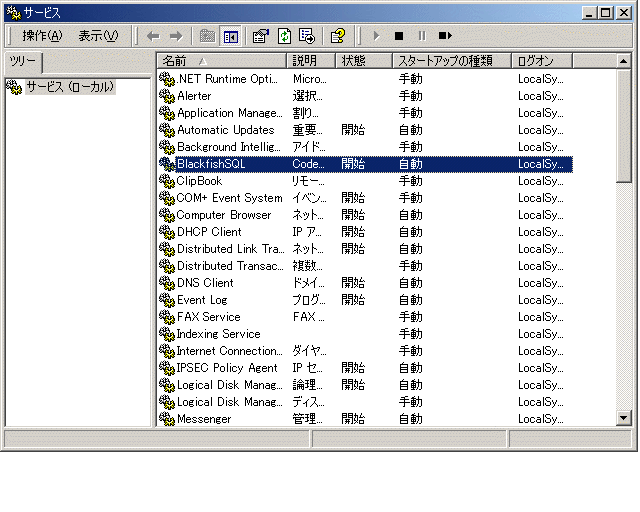Click 手動 startup type in ClipBook row
This screenshot has height=512, width=640.
coord(411,181)
